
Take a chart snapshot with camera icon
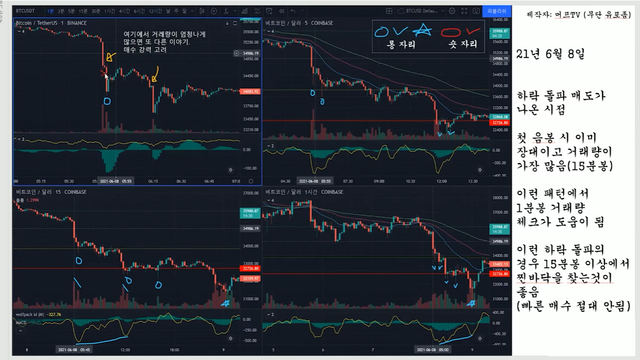click(476, 11)
